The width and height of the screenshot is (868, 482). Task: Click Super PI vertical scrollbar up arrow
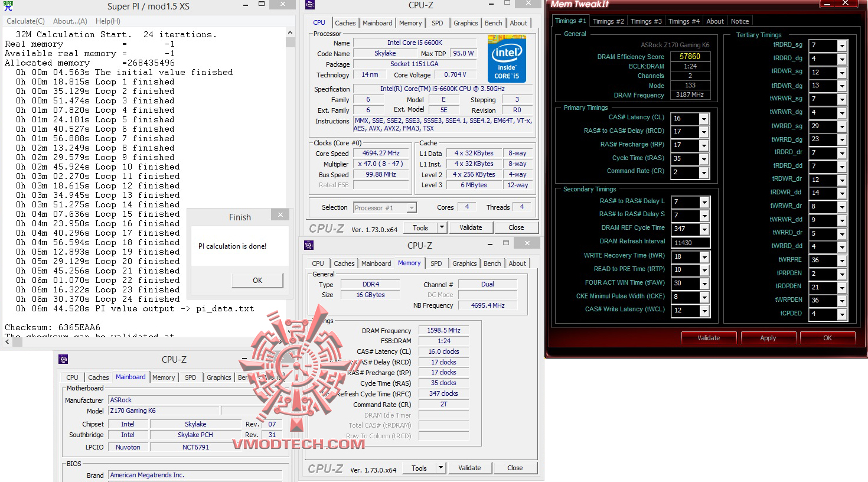coord(290,32)
